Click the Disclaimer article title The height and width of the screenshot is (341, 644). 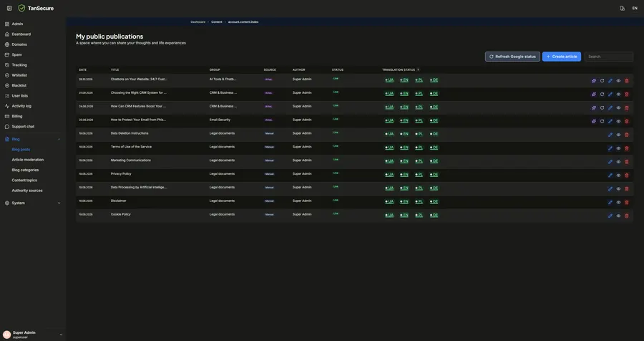(118, 201)
